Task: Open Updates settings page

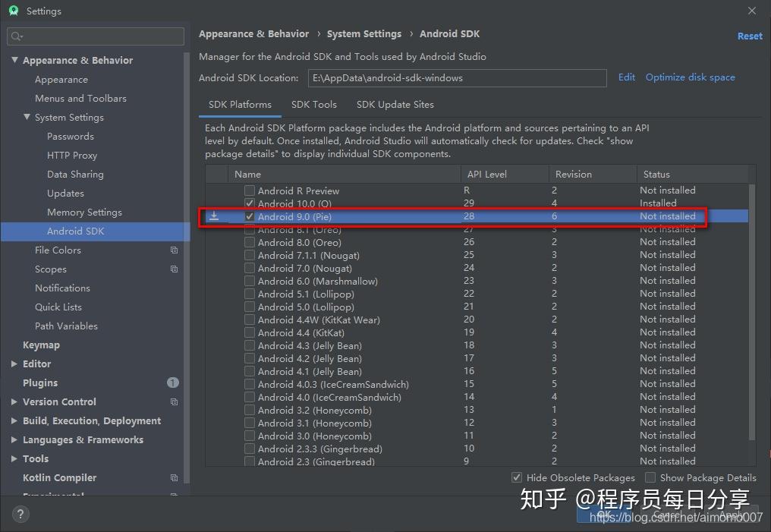Action: click(x=65, y=194)
